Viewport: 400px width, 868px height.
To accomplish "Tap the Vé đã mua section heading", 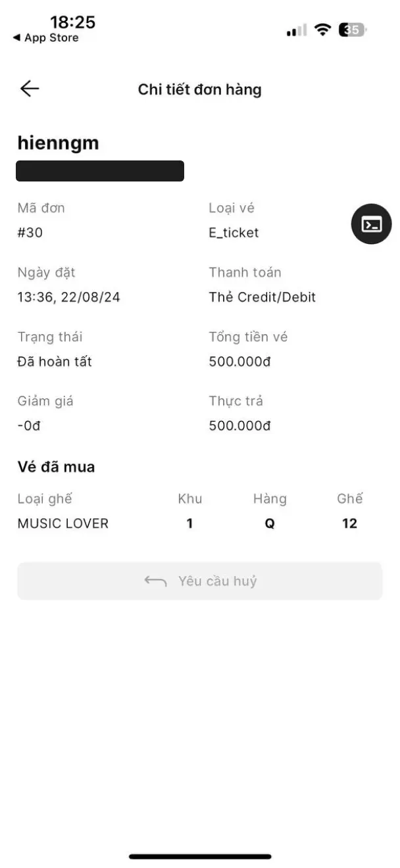I will pyautogui.click(x=56, y=467).
